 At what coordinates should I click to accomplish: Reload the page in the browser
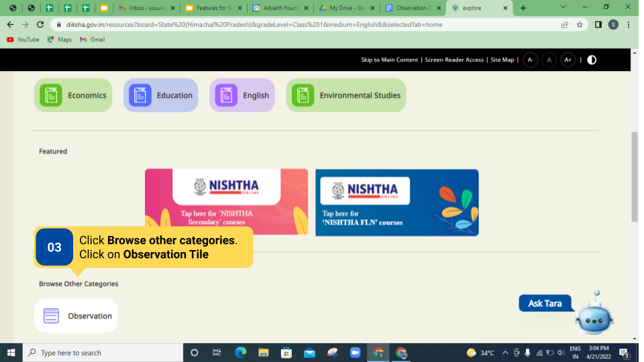point(40,25)
